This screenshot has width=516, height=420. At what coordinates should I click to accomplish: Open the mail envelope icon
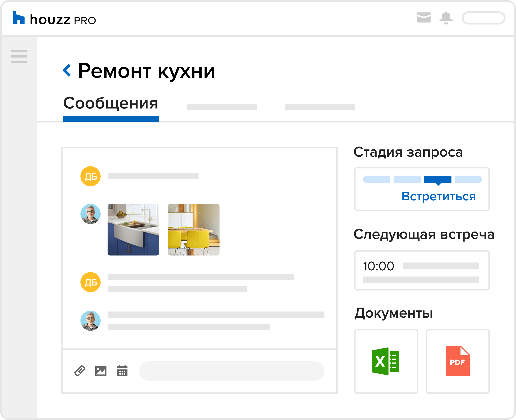(424, 17)
